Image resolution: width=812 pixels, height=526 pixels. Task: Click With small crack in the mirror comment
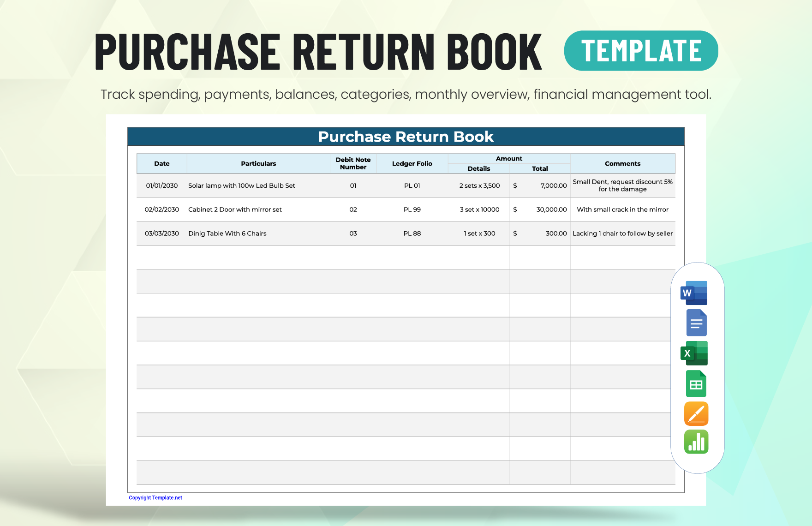click(623, 209)
